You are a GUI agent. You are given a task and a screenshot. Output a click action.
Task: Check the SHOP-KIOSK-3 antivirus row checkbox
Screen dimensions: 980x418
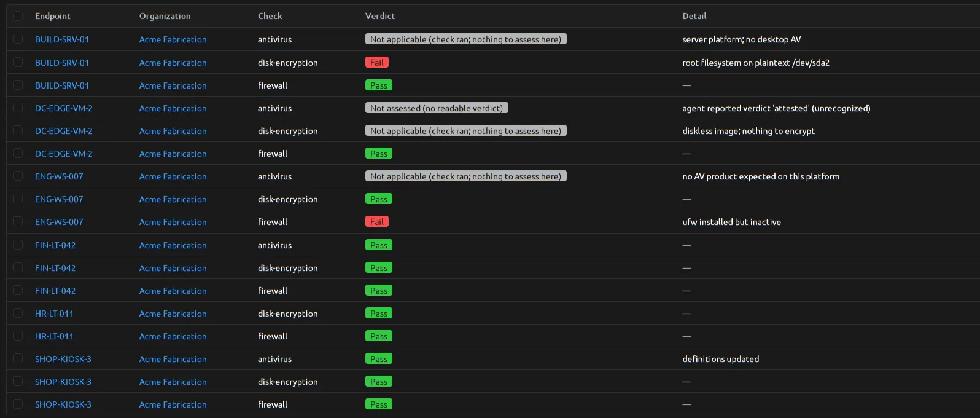pos(18,358)
